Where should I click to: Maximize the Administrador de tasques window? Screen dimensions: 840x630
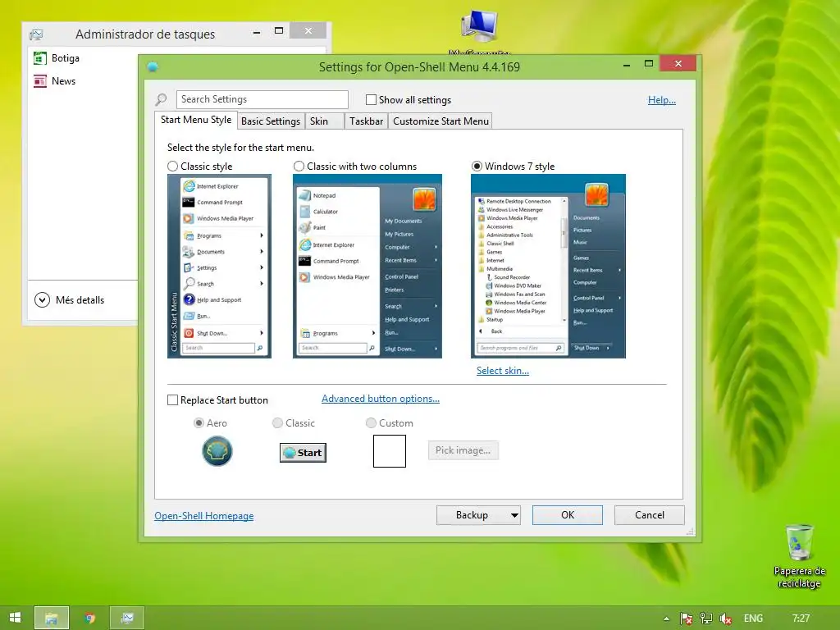(x=279, y=30)
